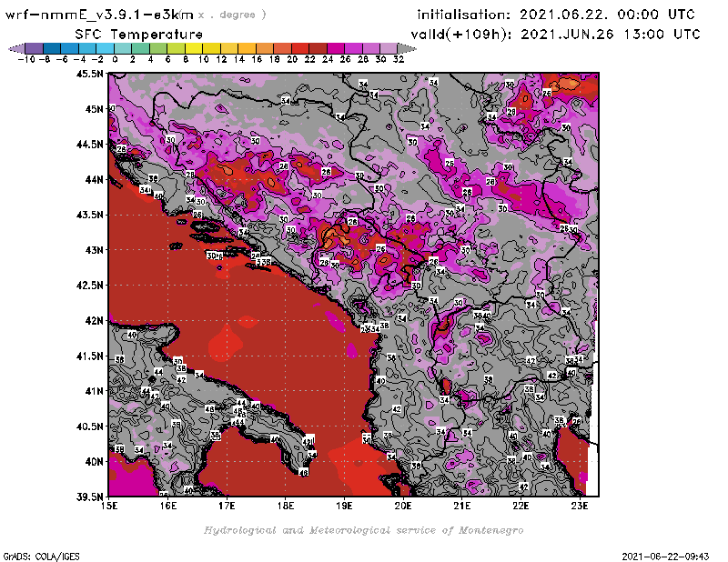The height and width of the screenshot is (562, 728).
Task: Click the 43N latitude label
Action: pyautogui.click(x=94, y=250)
